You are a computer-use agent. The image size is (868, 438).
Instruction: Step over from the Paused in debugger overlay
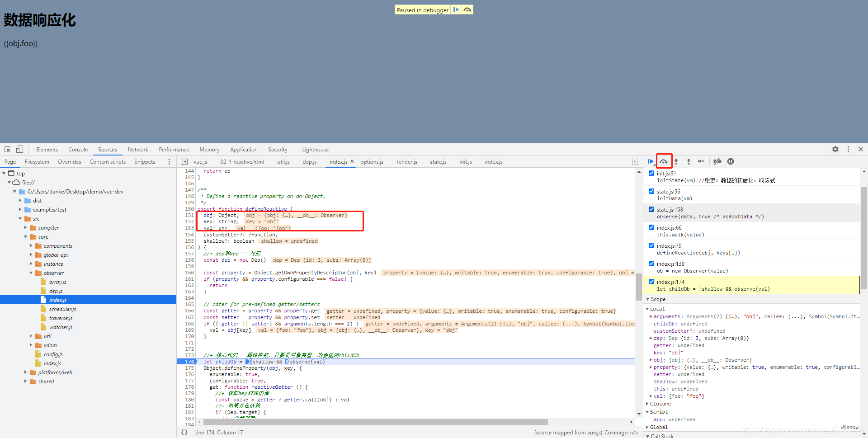467,9
